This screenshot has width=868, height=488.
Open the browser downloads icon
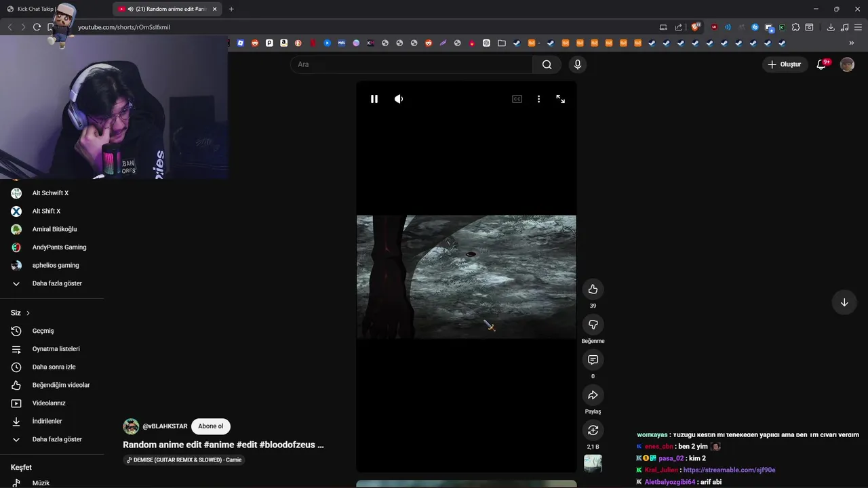tap(831, 27)
